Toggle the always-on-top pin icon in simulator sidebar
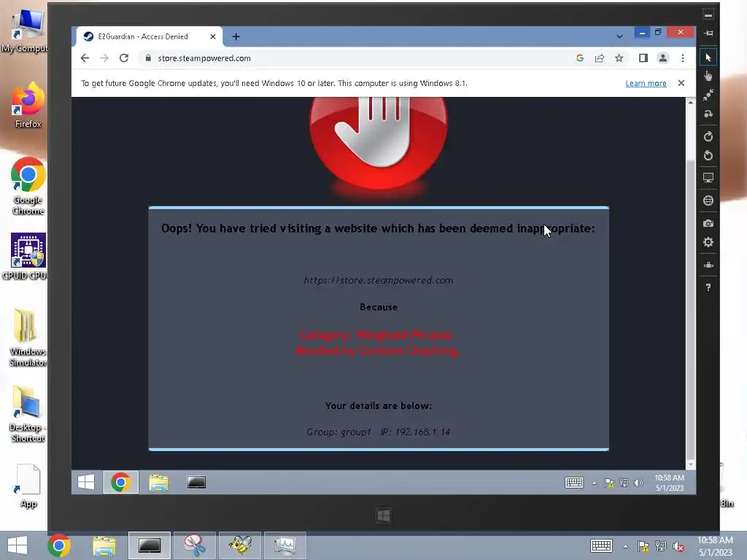Screen dimensions: 747x560 point(708,33)
